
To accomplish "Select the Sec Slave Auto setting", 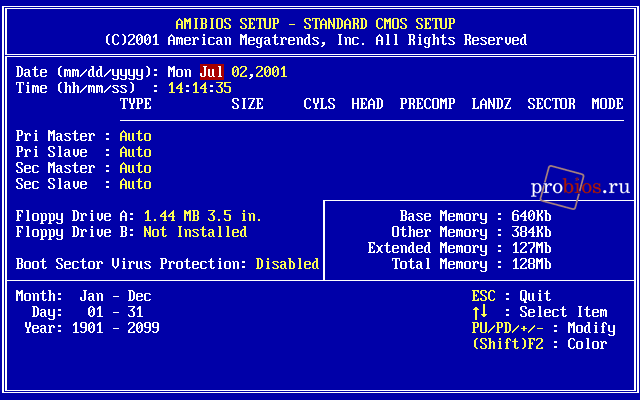I will click(x=136, y=184).
